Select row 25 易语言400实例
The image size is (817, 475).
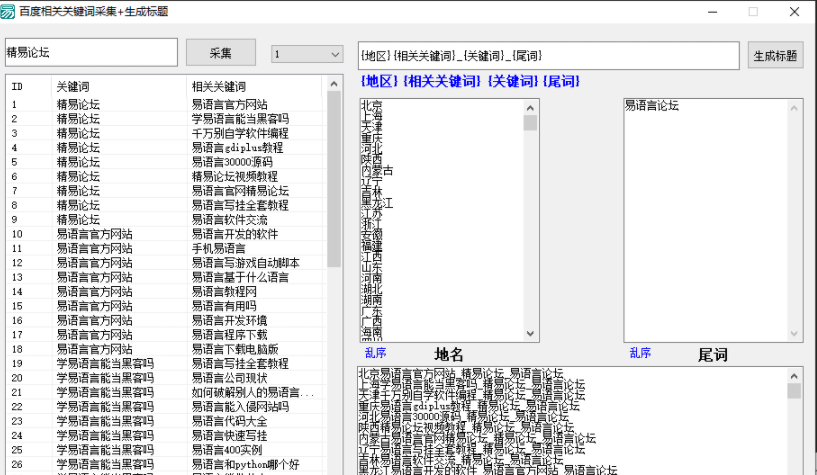167,450
